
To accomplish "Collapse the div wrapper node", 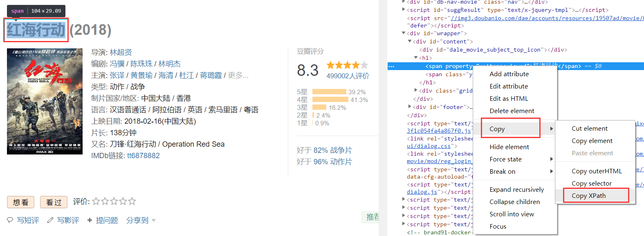I will tap(404, 33).
